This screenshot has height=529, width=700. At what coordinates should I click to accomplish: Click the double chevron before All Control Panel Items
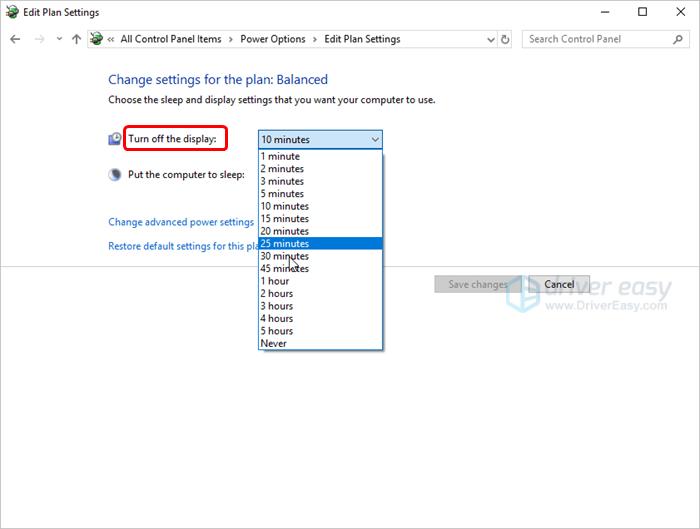tap(111, 39)
